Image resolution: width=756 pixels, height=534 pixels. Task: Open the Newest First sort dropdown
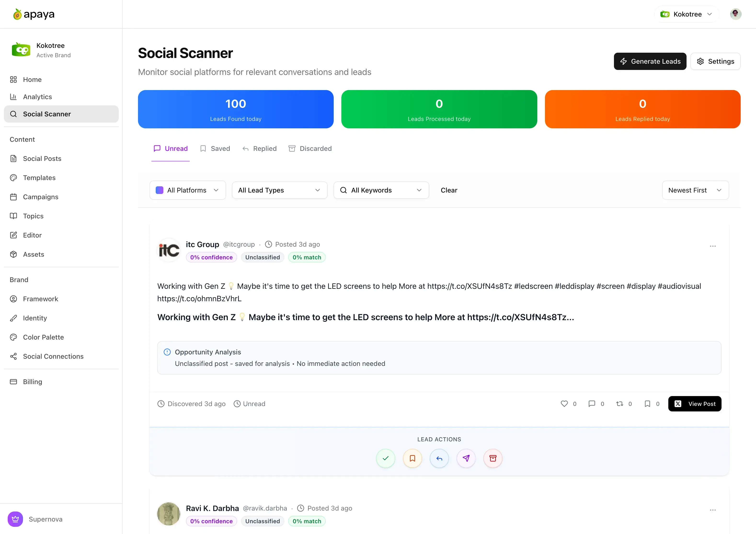(695, 190)
